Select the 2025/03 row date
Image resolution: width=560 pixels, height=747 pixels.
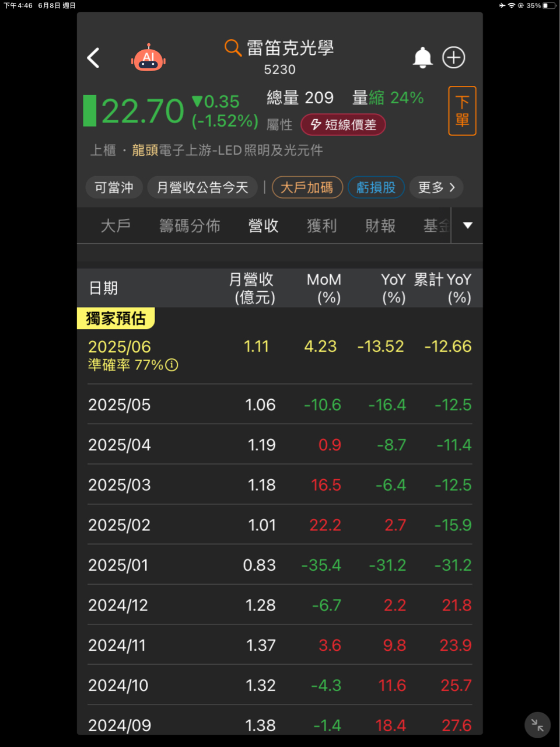[x=120, y=485]
